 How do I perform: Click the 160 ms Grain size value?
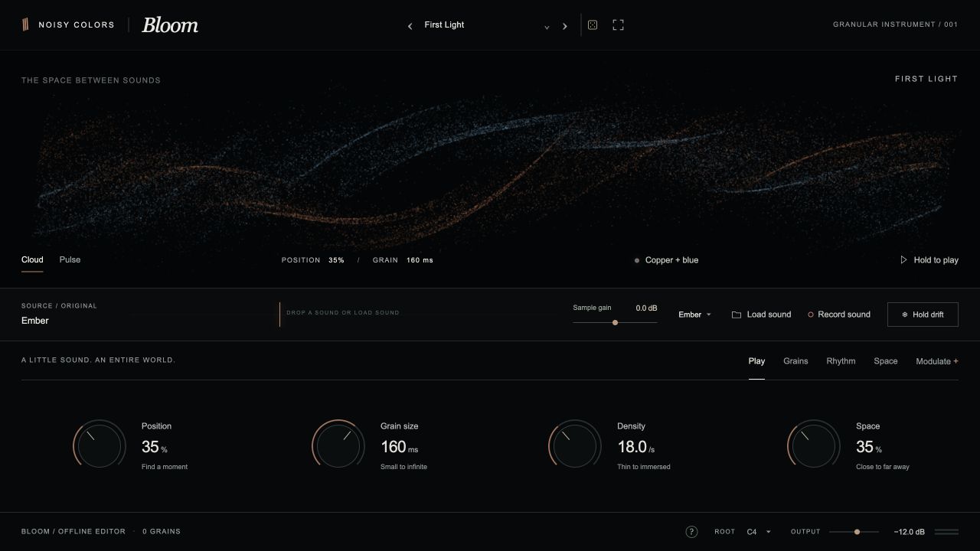(x=400, y=447)
